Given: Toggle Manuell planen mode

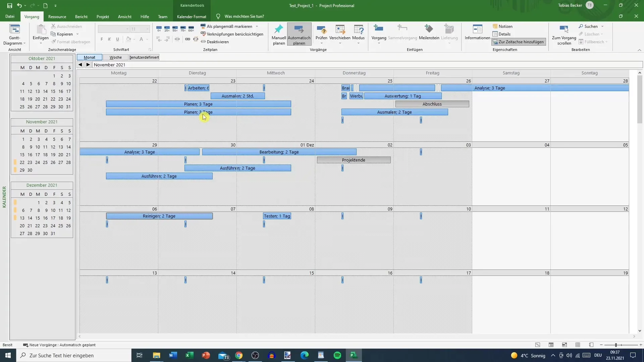Looking at the screenshot, I should 279,35.
